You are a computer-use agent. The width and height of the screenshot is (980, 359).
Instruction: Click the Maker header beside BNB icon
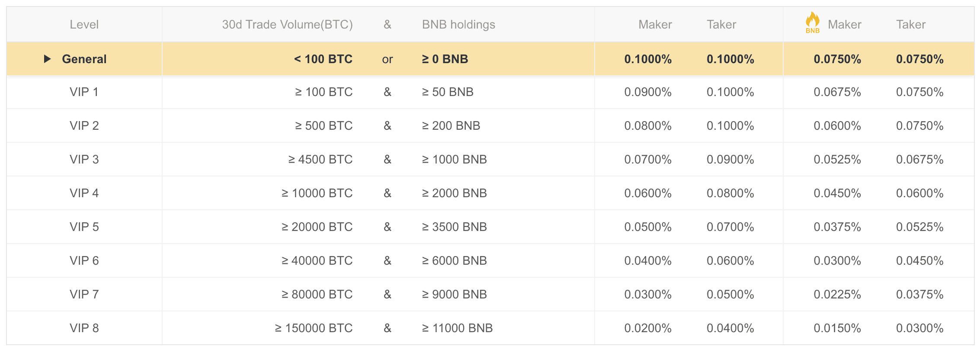point(844,25)
